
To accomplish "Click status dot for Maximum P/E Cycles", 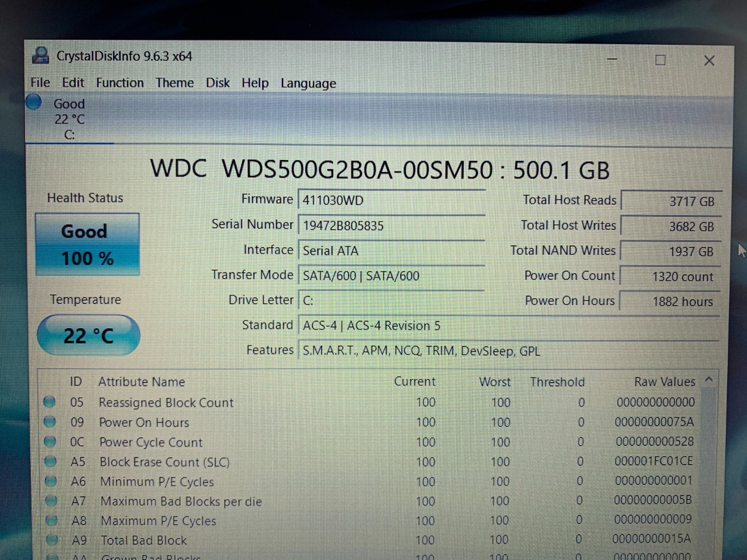I will 52,521.
